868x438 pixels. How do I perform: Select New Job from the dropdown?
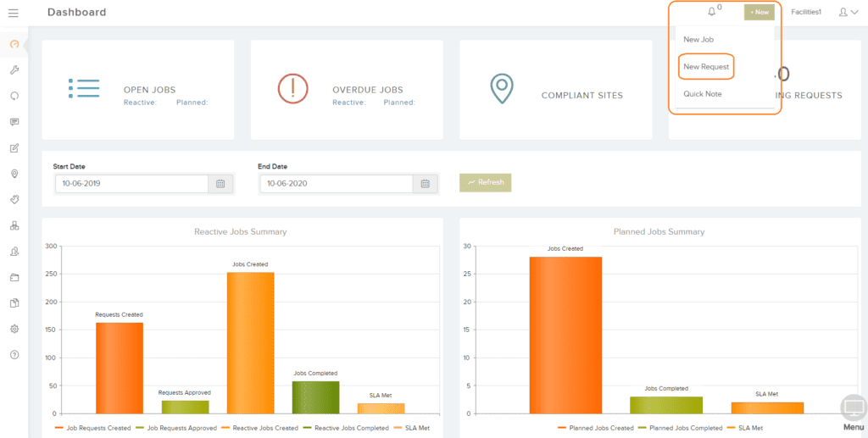point(698,39)
